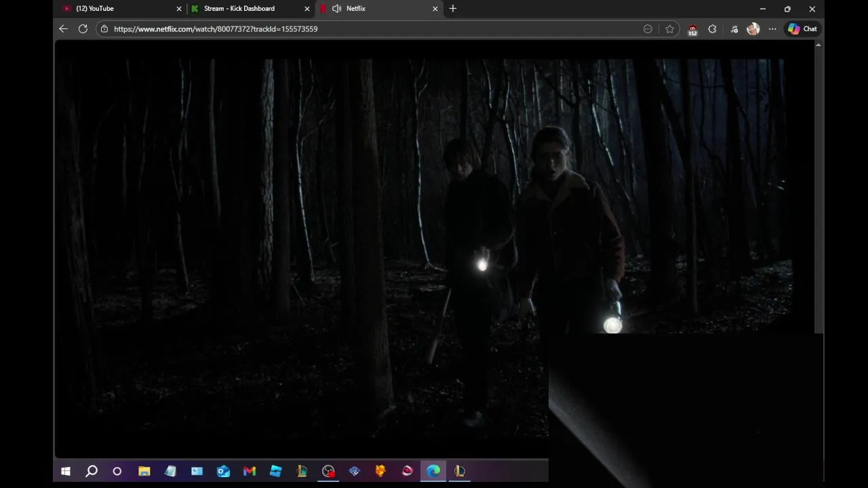Screen dimensions: 868x488
Task: Launch Outlook from the taskbar
Action: click(x=223, y=471)
